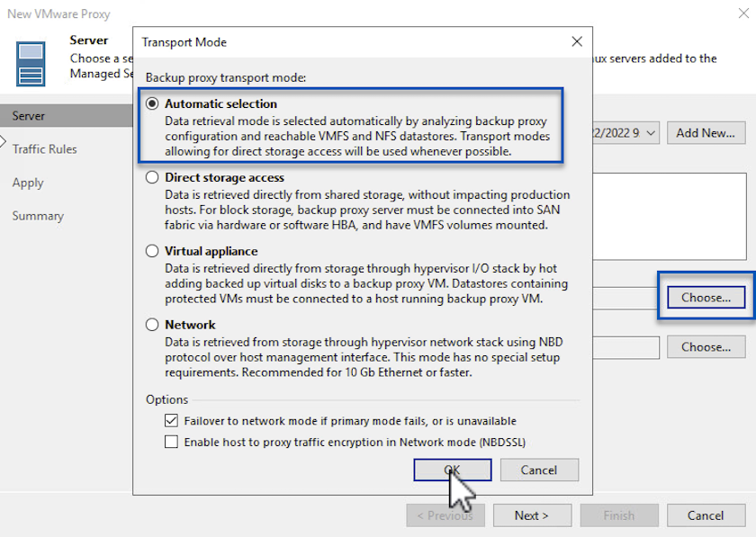Screen dimensions: 756x537
Task: Open the Server wizard step
Action: pyautogui.click(x=66, y=116)
